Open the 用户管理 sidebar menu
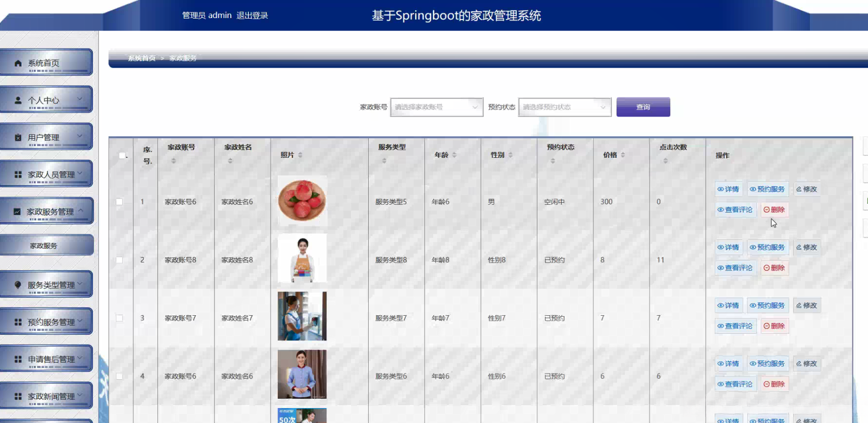 click(46, 137)
